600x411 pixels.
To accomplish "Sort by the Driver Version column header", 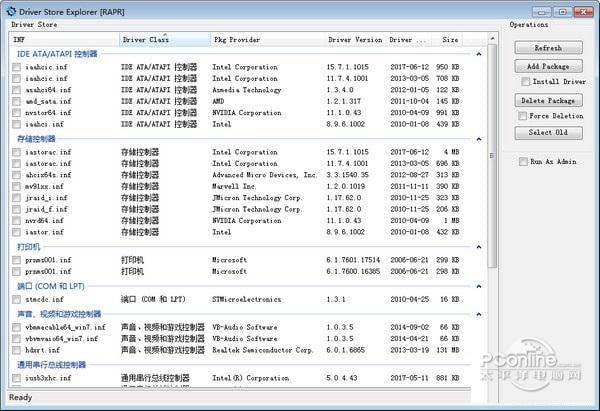I will (x=355, y=39).
